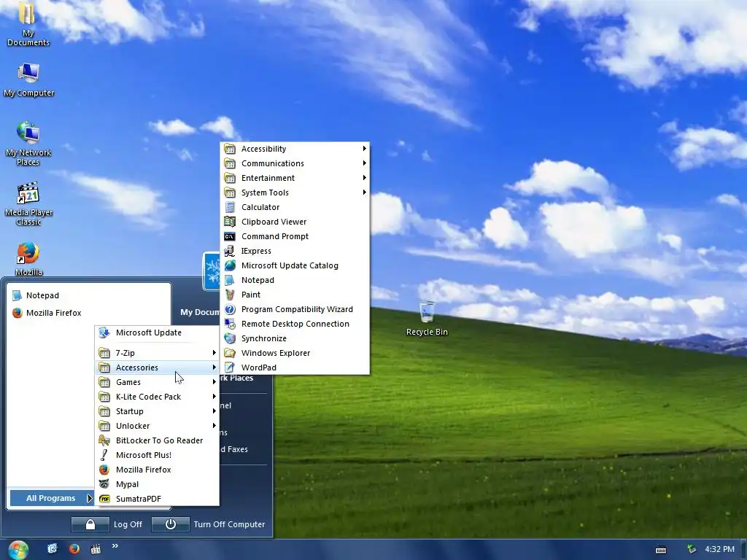Viewport: 747px width, 560px height.
Task: Click on-screen keyboard tray icon
Action: pos(661,550)
